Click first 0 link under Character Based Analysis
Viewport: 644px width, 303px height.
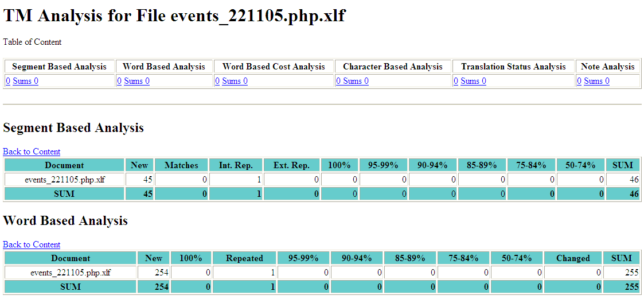[x=338, y=81]
